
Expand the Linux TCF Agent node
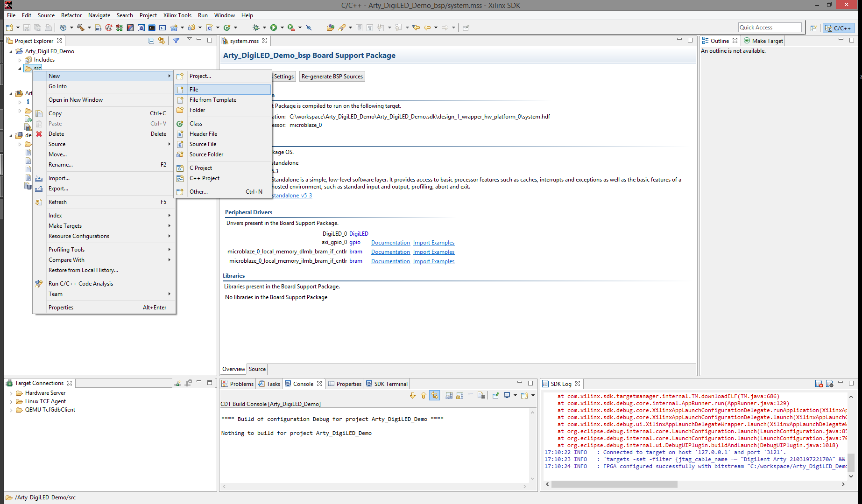pos(11,401)
